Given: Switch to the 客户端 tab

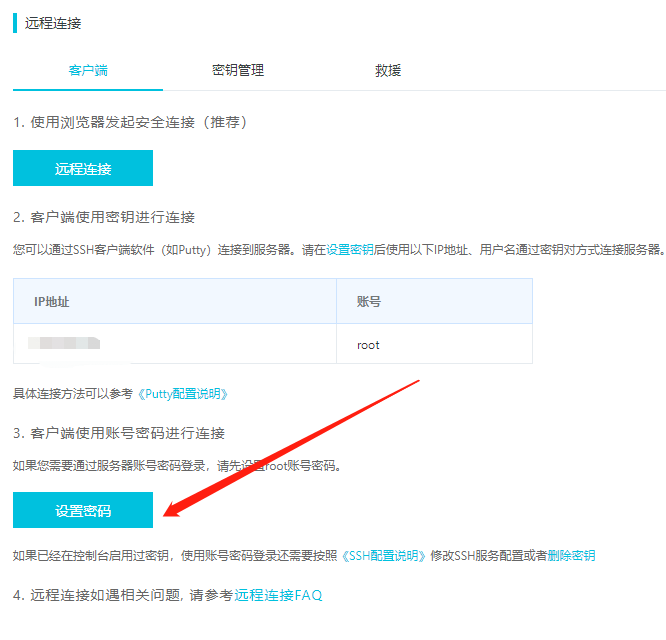Looking at the screenshot, I should [88, 71].
